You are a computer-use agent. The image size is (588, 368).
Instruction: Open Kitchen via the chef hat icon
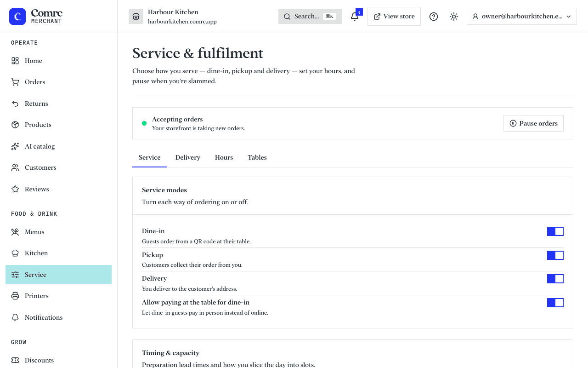(x=15, y=253)
